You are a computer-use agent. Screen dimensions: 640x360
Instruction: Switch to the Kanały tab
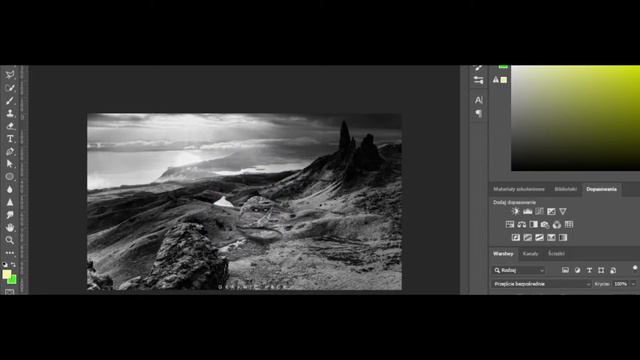(530, 253)
